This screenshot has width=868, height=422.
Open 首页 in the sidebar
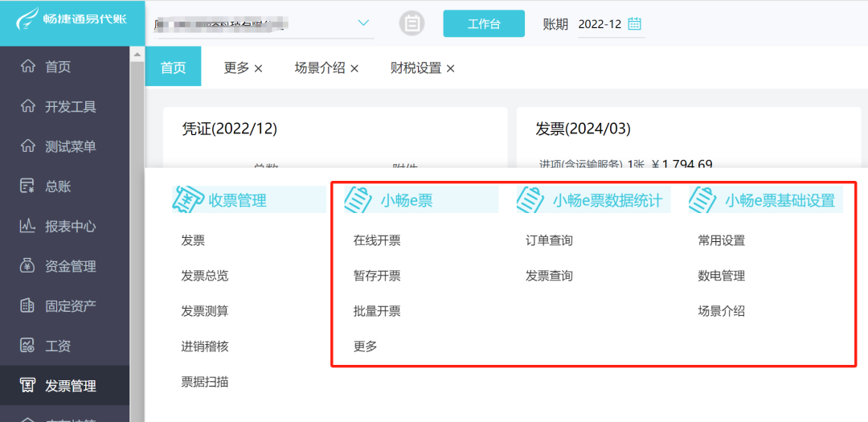65,67
